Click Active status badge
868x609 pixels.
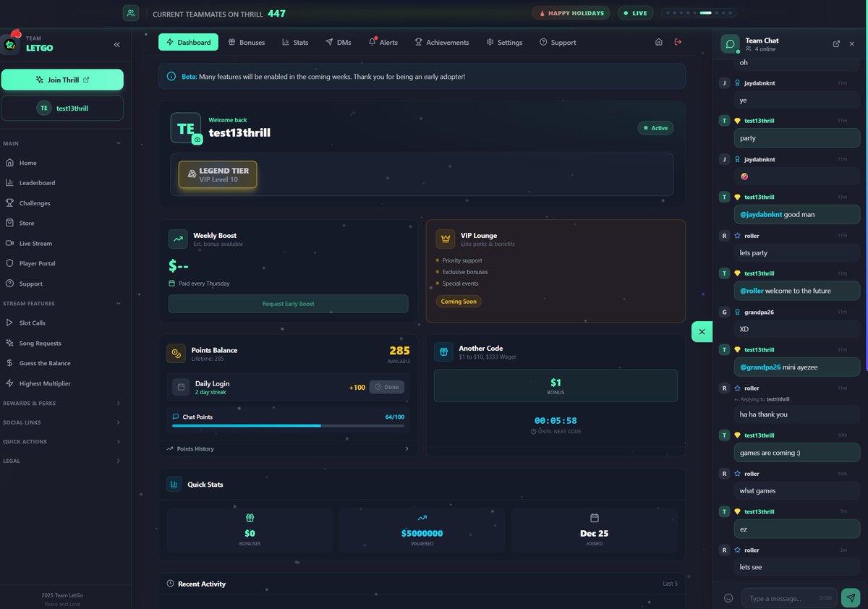point(655,128)
